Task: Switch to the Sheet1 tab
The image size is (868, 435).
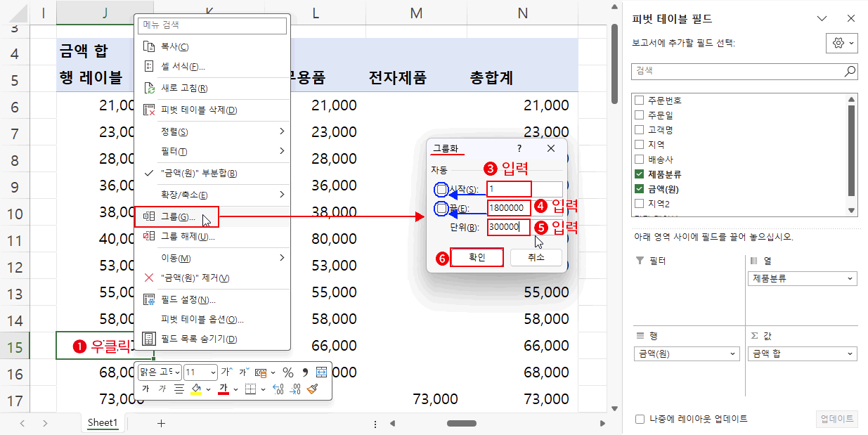Action: click(x=103, y=422)
